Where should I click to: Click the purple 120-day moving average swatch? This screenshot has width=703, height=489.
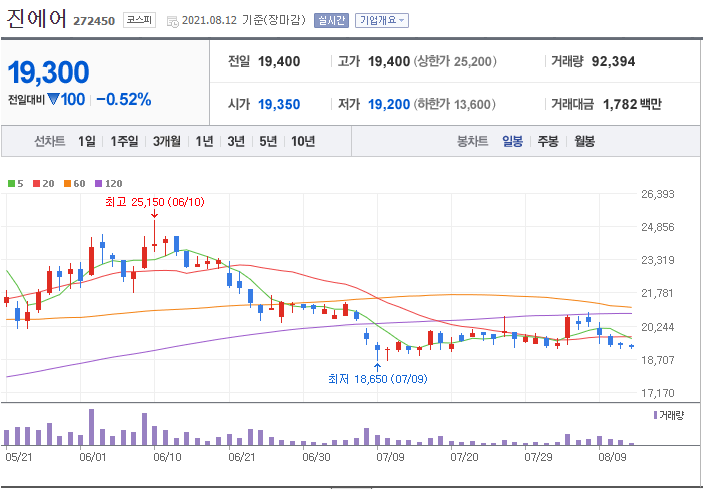tap(98, 183)
